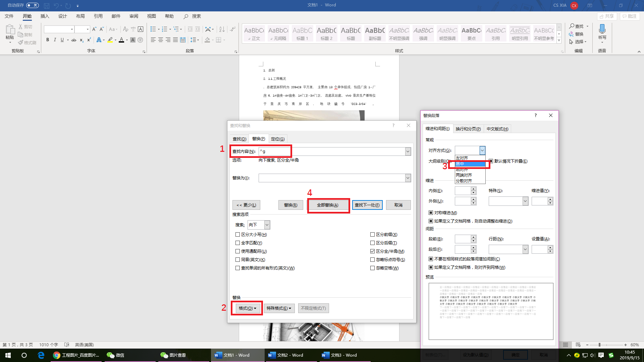Click the numbered list icon
644x362 pixels.
[x=164, y=29]
